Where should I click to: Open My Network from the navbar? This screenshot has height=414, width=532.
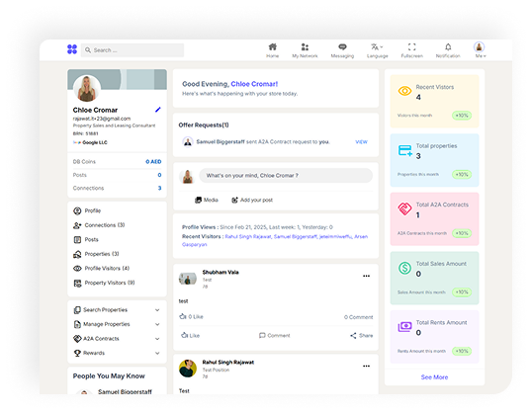tap(305, 47)
